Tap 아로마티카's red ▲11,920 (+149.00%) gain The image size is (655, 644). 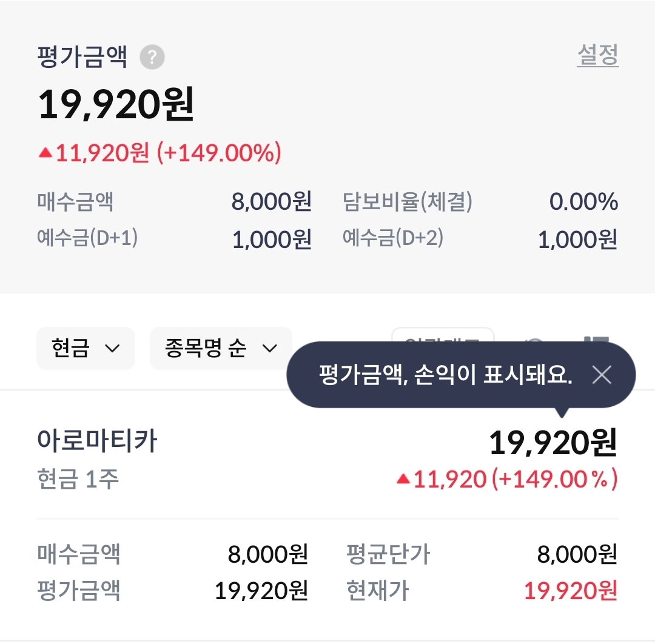[507, 480]
